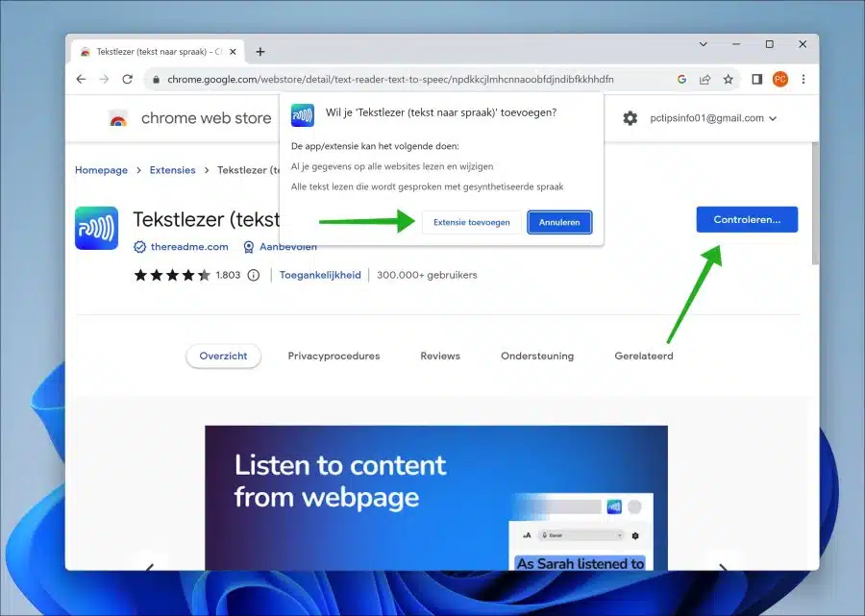This screenshot has height=616, width=865.
Task: Bookmark this page with the star icon
Action: (729, 80)
